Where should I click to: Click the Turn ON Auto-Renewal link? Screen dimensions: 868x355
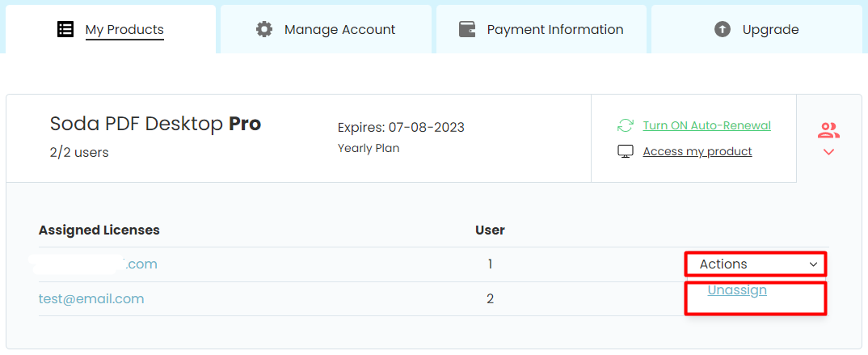707,125
